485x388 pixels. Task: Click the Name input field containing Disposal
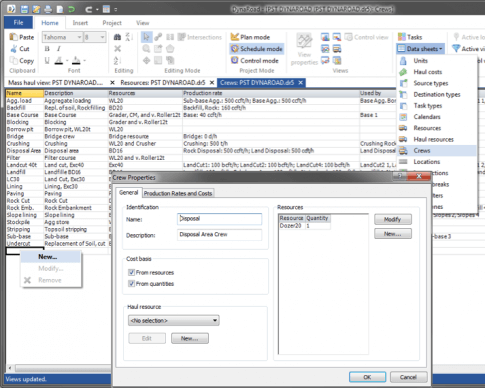point(219,219)
